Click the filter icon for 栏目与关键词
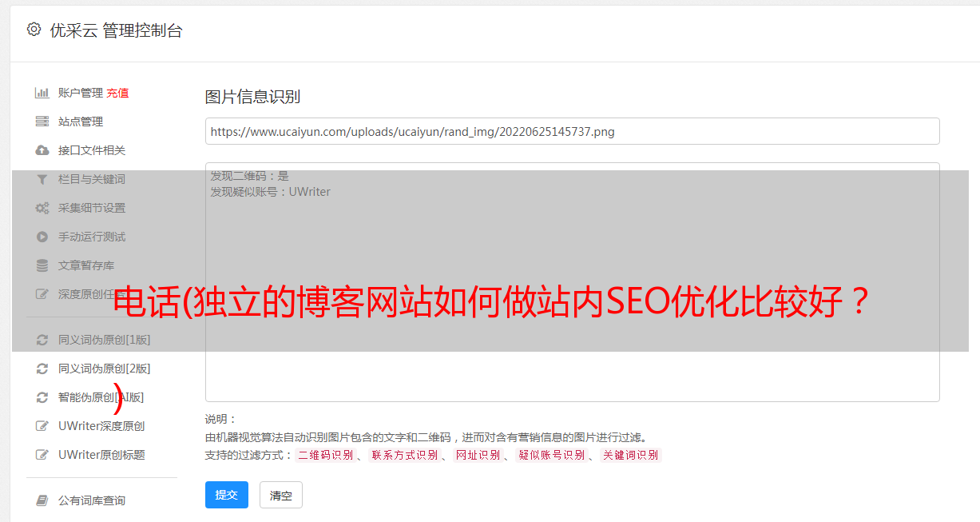980x522 pixels. tap(42, 179)
